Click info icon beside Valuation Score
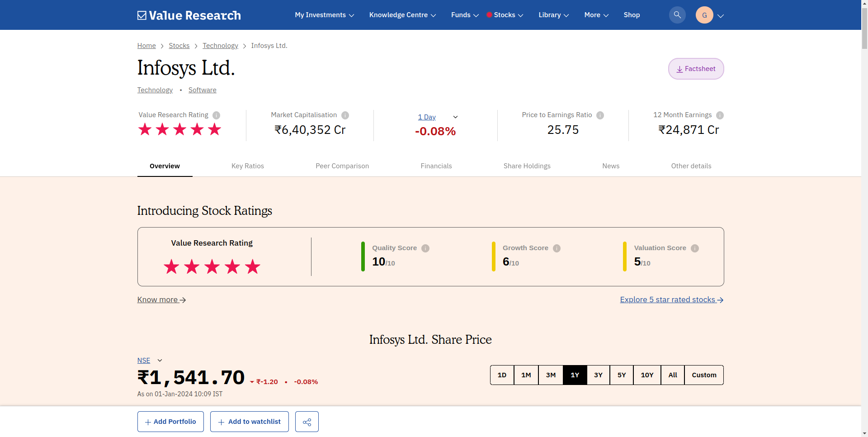Viewport: 868px width, 437px height. [694, 248]
